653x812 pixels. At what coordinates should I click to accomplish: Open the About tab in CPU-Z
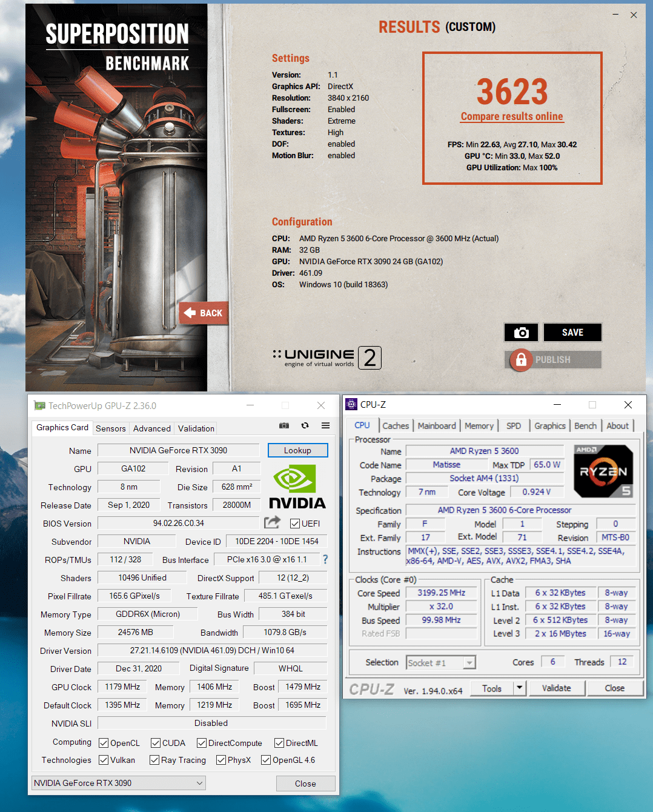(618, 426)
